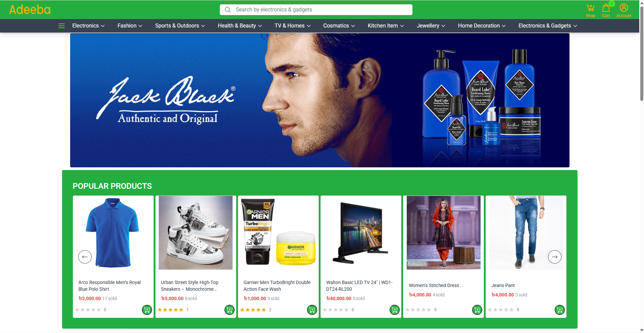Expand the Fashion category dropdown

coord(130,26)
